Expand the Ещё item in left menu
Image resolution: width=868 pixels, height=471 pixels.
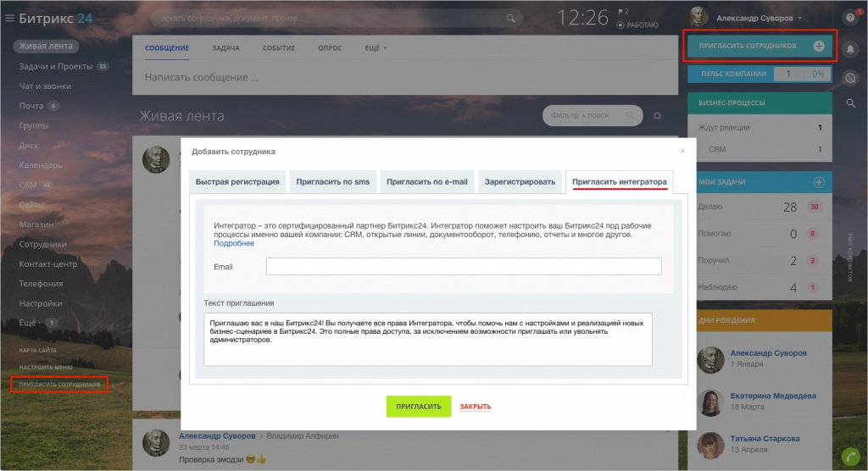29,322
